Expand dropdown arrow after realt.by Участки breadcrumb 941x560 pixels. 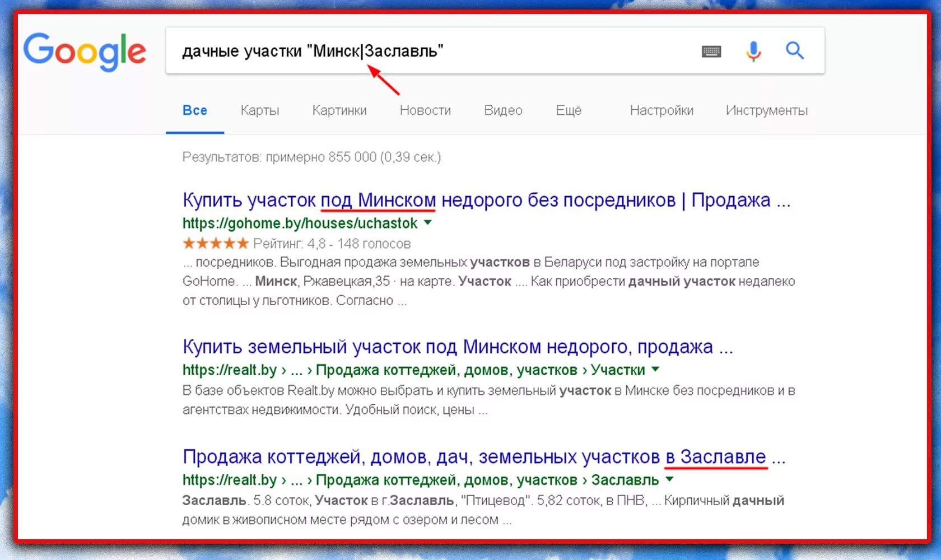(655, 369)
